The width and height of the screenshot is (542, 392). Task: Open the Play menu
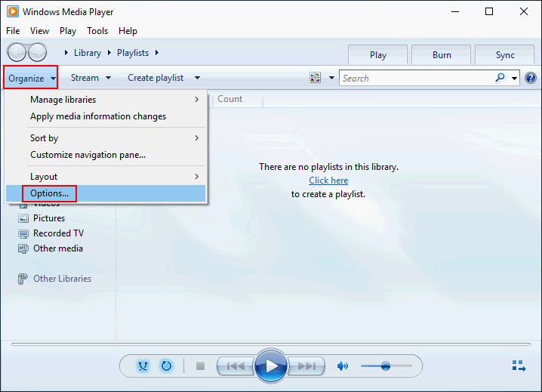68,31
